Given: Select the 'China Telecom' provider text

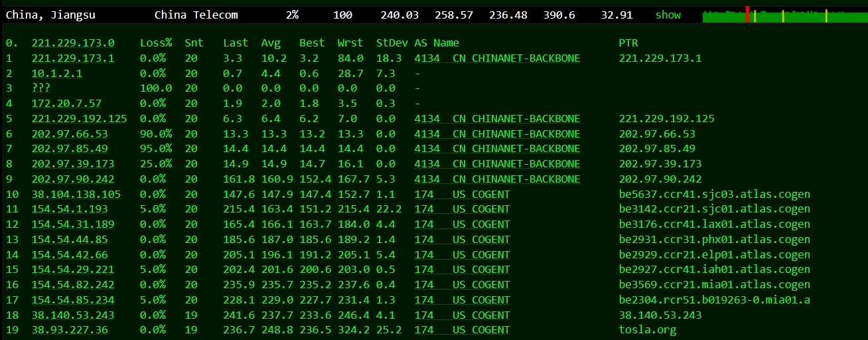Looking at the screenshot, I should (196, 15).
